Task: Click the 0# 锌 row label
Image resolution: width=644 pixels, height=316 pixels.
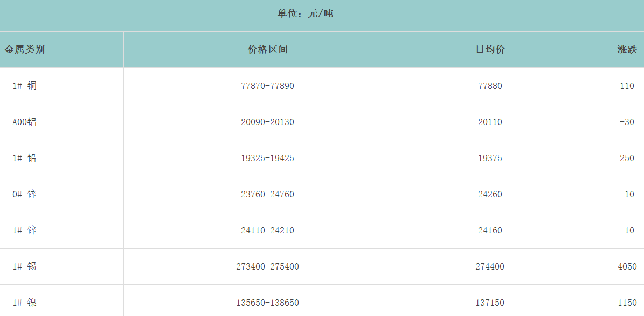Action: pyautogui.click(x=25, y=194)
